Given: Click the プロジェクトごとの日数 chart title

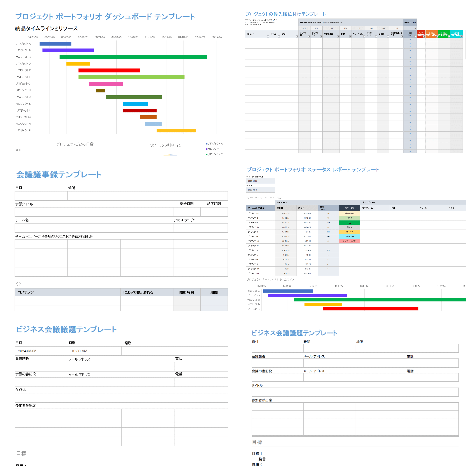Looking at the screenshot, I should [x=75, y=144].
